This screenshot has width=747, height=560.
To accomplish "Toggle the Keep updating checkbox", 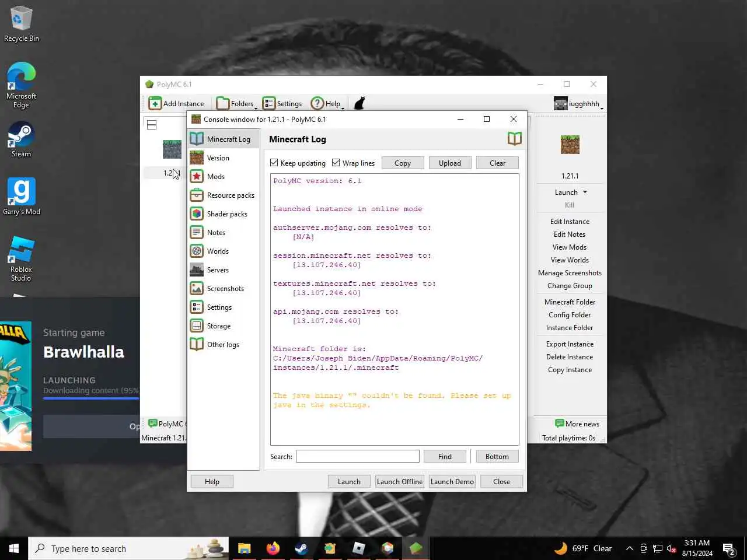I will pos(274,163).
